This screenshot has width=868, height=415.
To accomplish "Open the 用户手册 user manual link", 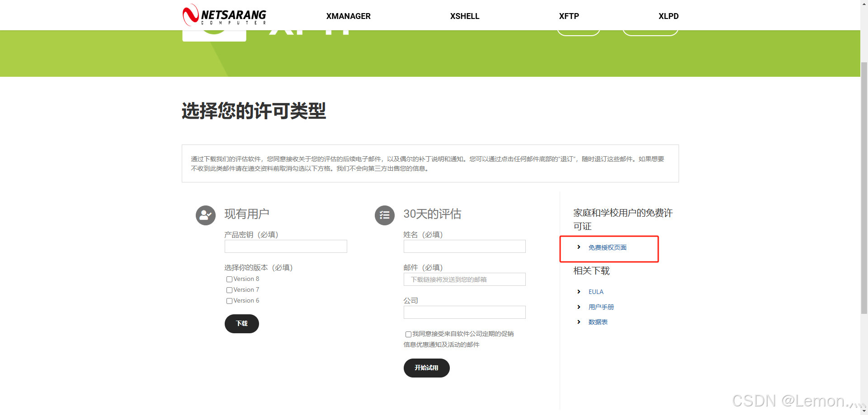I will point(601,307).
